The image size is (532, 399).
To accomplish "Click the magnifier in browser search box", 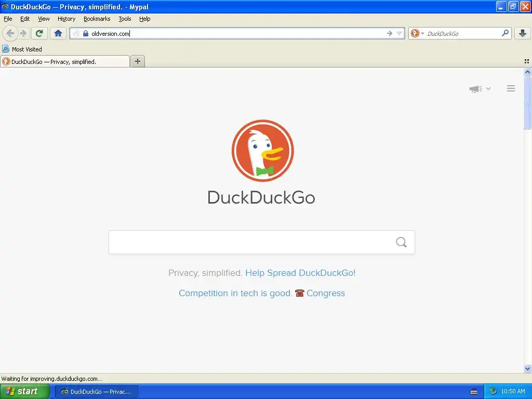I will click(505, 33).
